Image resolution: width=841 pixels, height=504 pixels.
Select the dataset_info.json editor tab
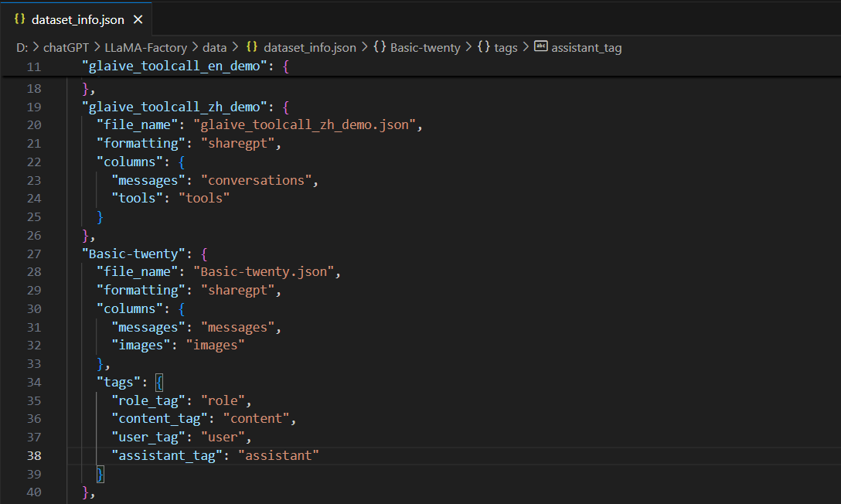point(77,19)
